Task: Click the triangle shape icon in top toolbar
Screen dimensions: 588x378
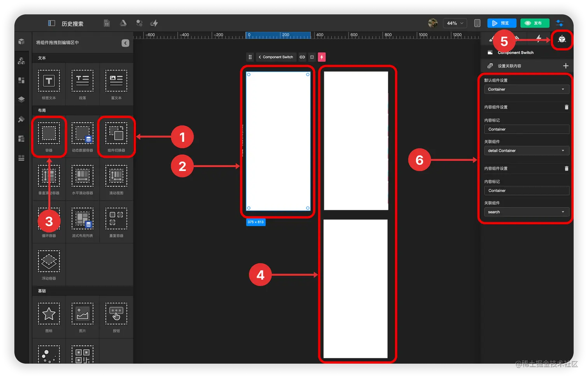Action: tap(123, 23)
